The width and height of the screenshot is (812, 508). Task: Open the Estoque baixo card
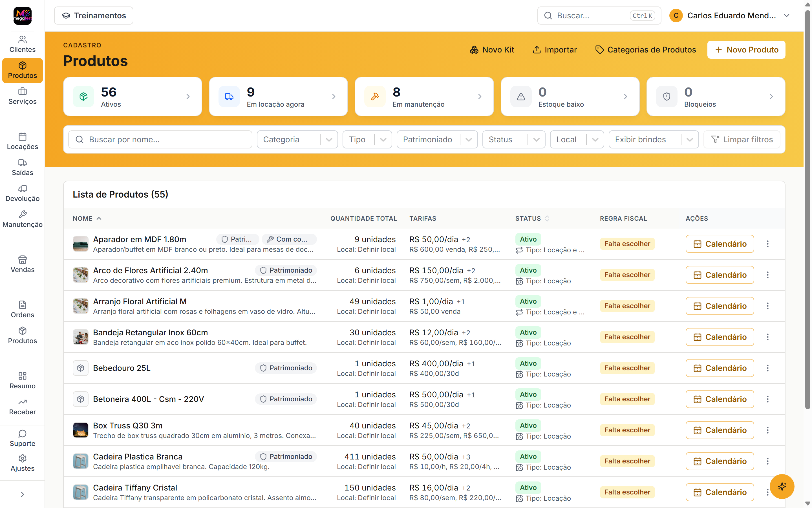click(x=570, y=97)
